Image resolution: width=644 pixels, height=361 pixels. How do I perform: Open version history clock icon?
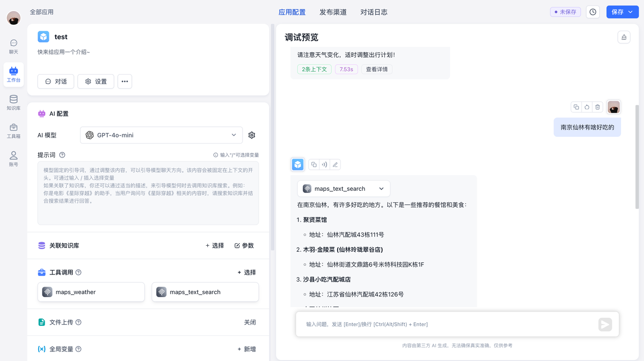[x=593, y=12]
